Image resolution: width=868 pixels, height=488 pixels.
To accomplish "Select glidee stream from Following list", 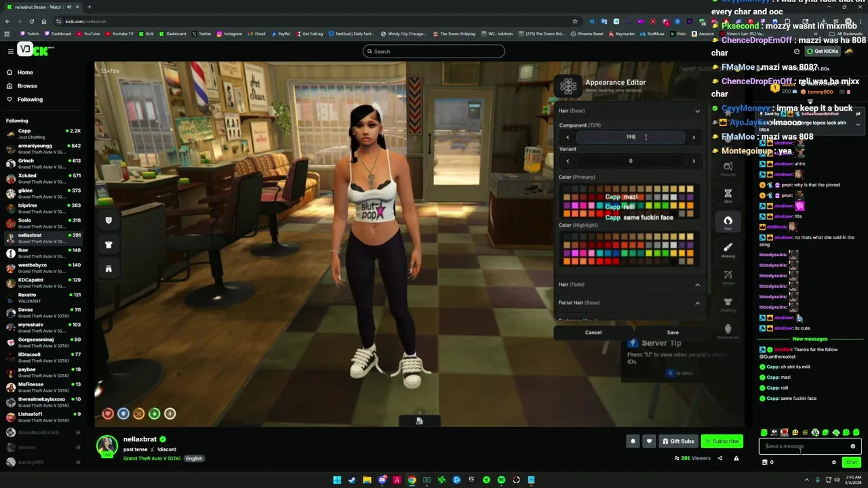I will (x=43, y=193).
